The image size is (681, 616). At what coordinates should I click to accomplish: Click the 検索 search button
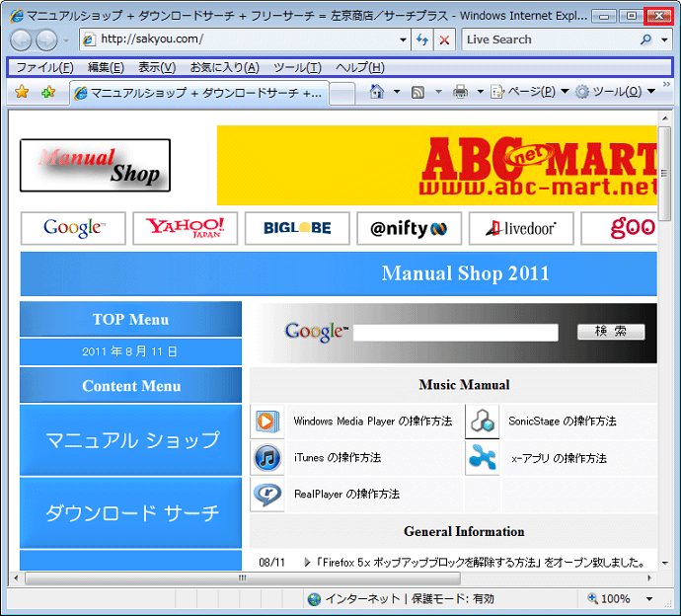pyautogui.click(x=611, y=332)
